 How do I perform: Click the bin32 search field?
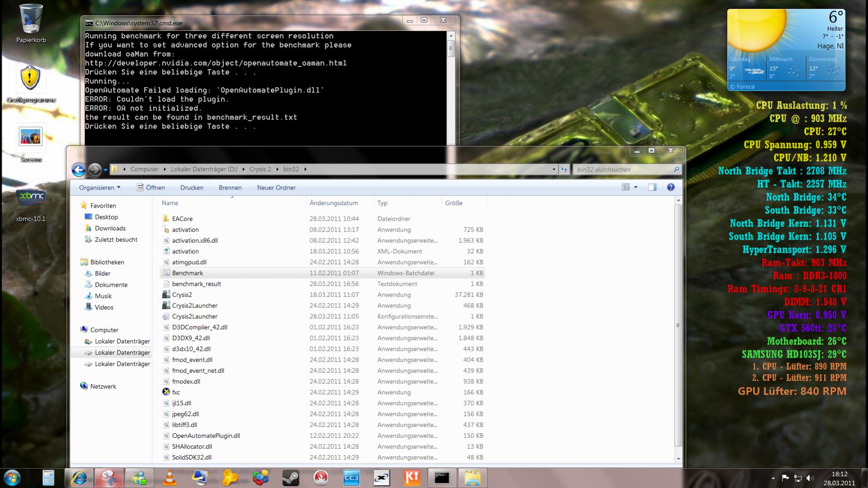(626, 169)
